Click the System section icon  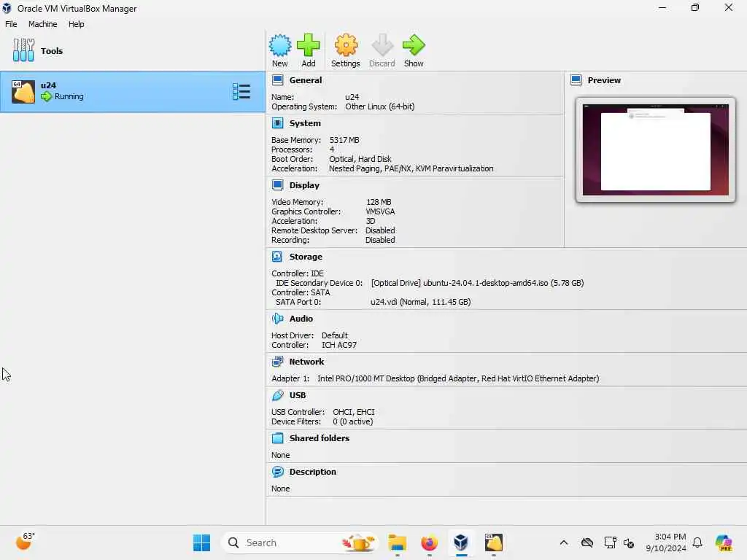pos(278,122)
